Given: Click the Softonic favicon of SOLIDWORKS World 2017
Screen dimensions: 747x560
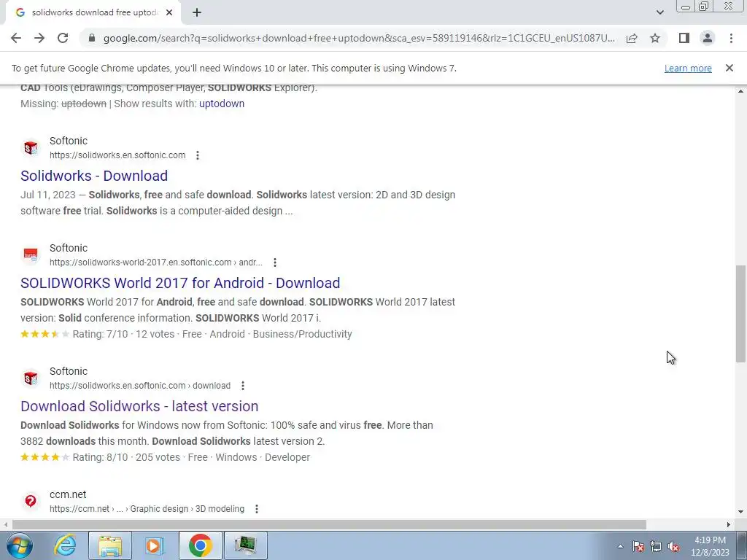Looking at the screenshot, I should tap(31, 254).
